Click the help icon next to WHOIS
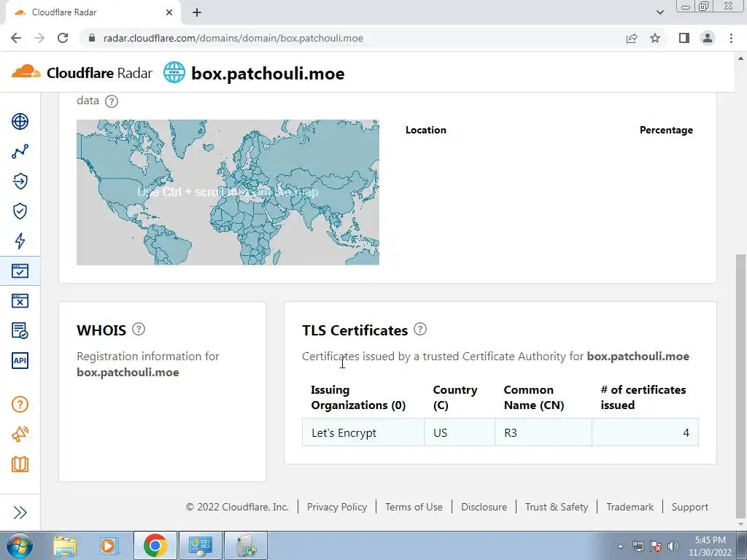 (139, 329)
